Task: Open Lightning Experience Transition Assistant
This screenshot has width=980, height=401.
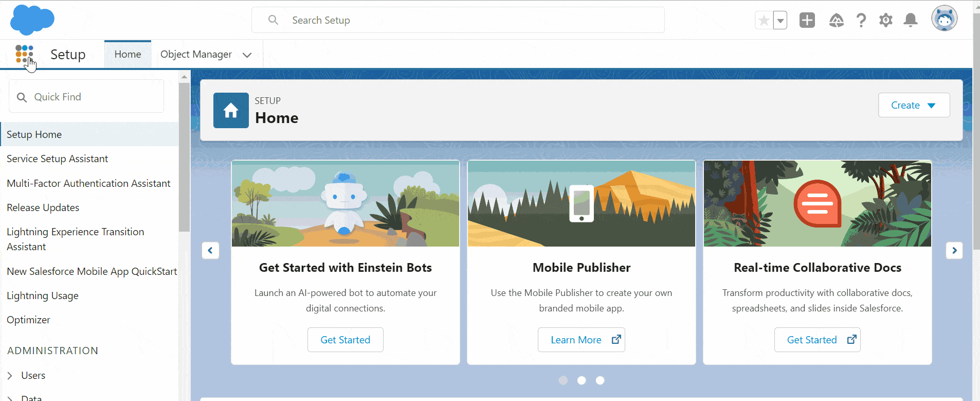Action: click(75, 239)
